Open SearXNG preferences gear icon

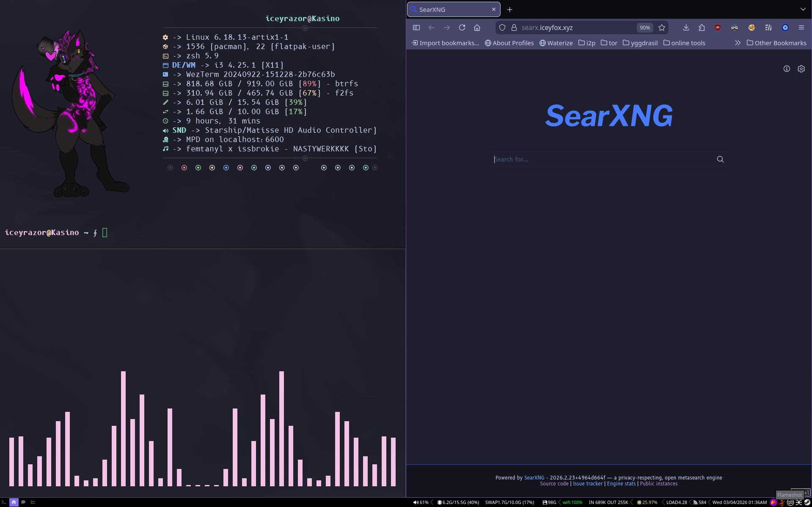(801, 69)
